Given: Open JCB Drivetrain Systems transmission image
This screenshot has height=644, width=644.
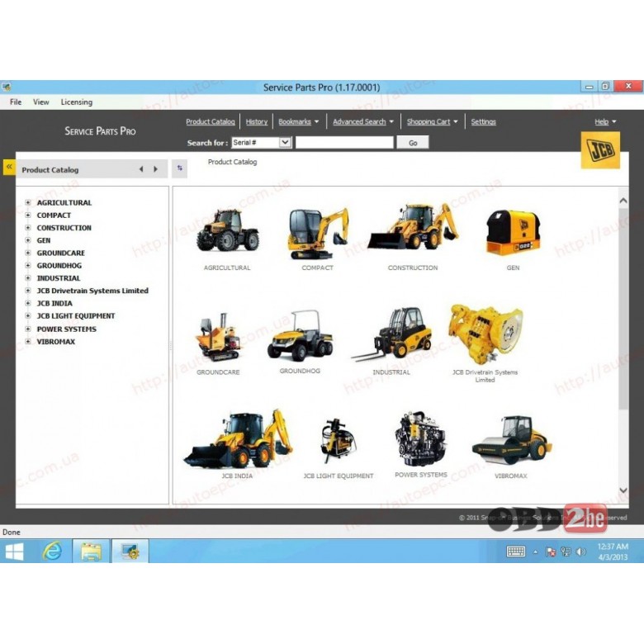Looking at the screenshot, I should coord(485,334).
